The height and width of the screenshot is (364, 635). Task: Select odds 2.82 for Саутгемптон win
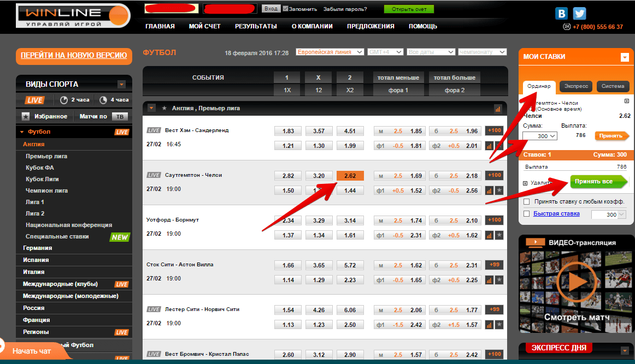[288, 176]
